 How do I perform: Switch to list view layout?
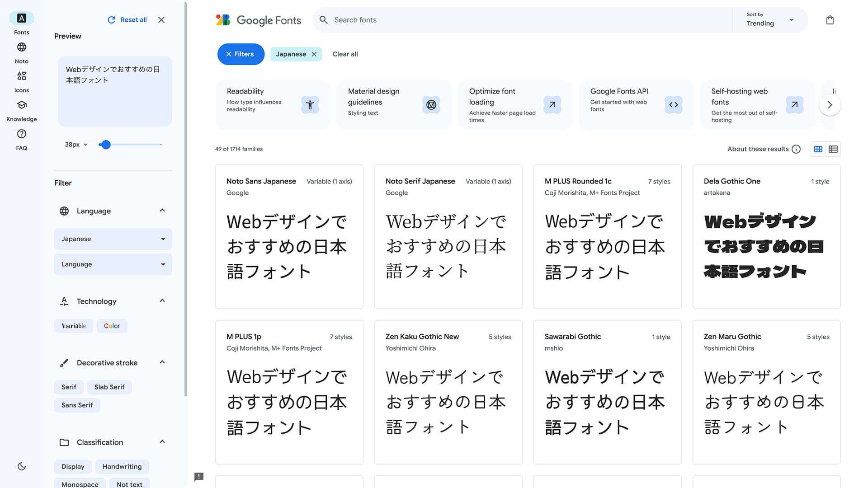(x=833, y=149)
